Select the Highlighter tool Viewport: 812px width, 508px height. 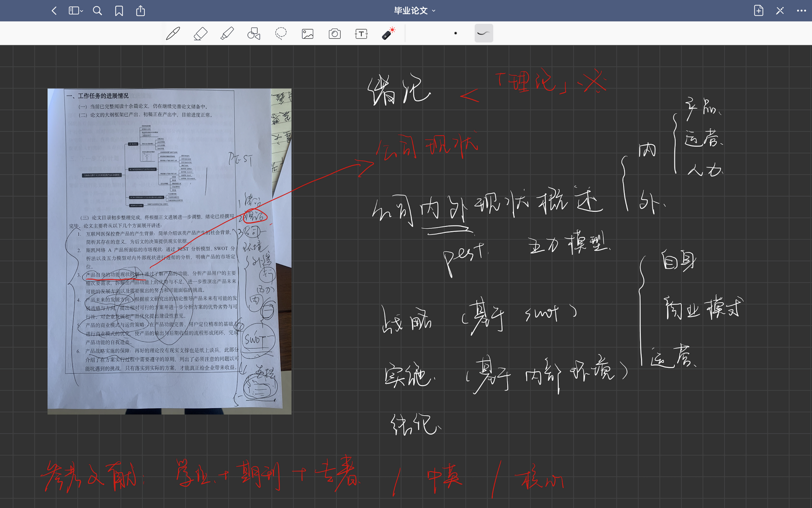click(x=227, y=33)
